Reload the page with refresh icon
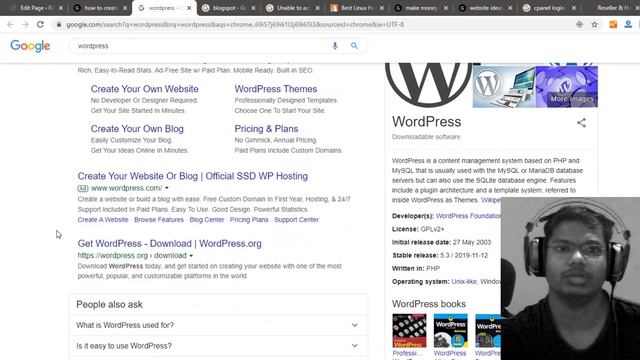Image resolution: width=640 pixels, height=360 pixels. pos(40,24)
